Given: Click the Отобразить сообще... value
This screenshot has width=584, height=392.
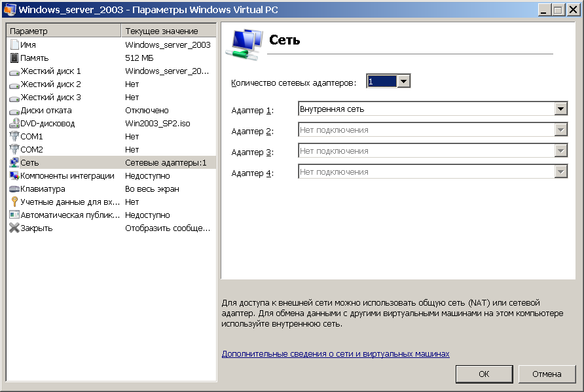Looking at the screenshot, I should pos(168,228).
